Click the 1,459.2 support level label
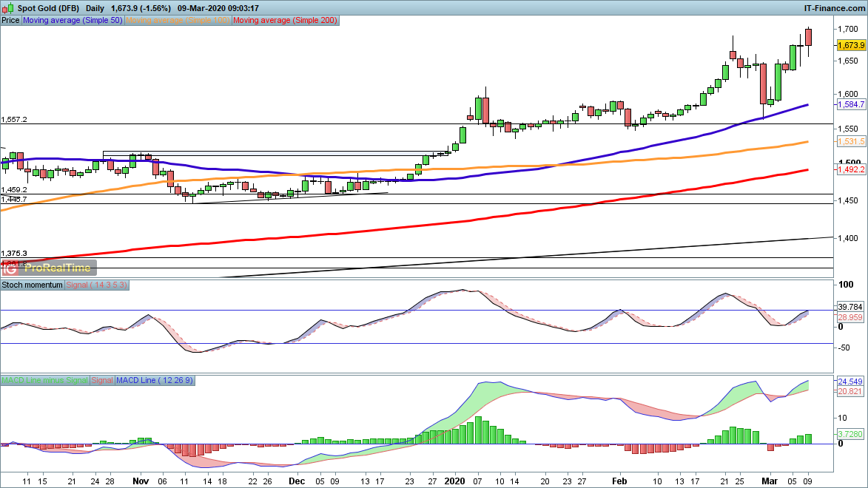 point(14,190)
